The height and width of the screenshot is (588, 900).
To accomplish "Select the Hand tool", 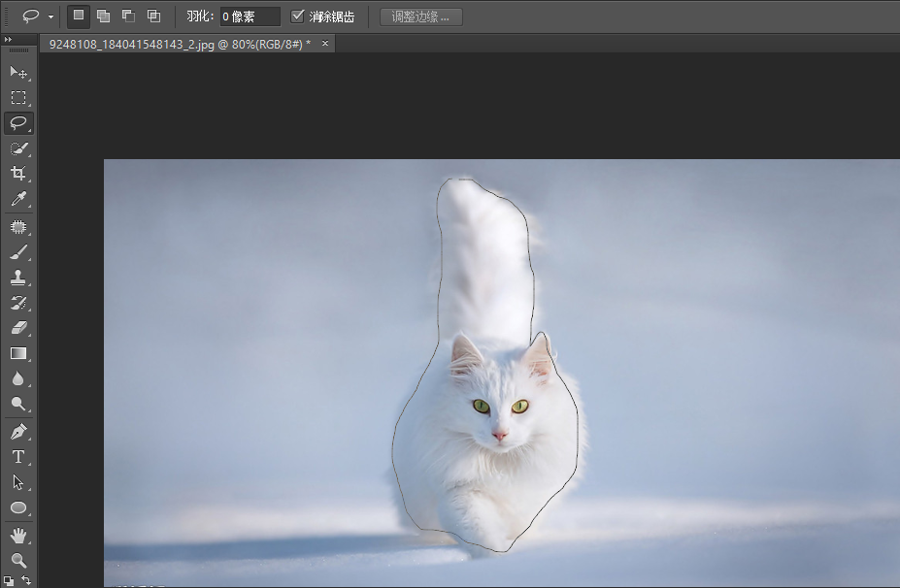I will click(18, 536).
